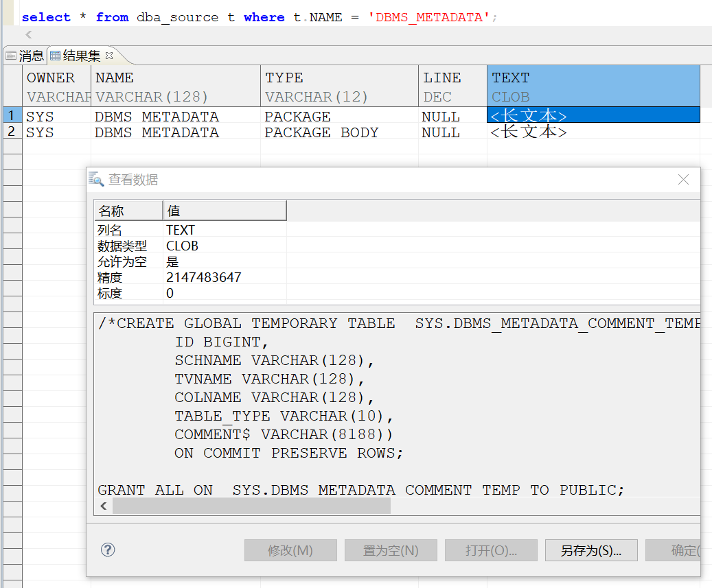Screen dimensions: 712x588
Task: Click the 修改(M) button
Action: click(x=290, y=550)
